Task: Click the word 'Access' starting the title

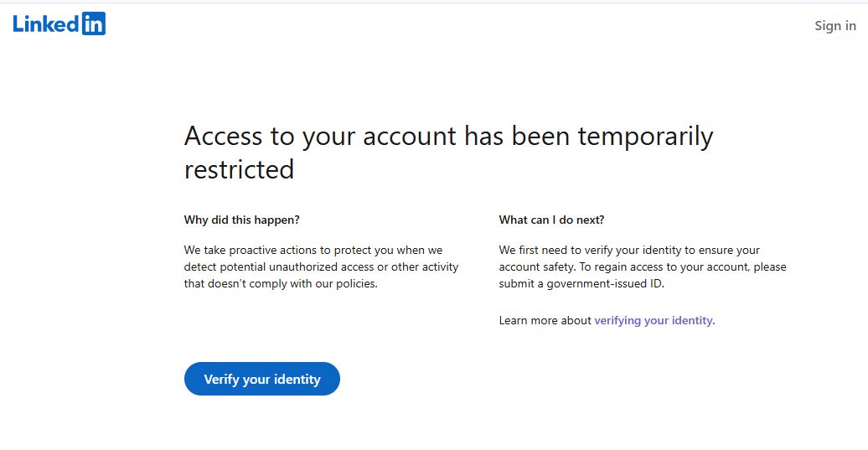Action: pos(223,136)
